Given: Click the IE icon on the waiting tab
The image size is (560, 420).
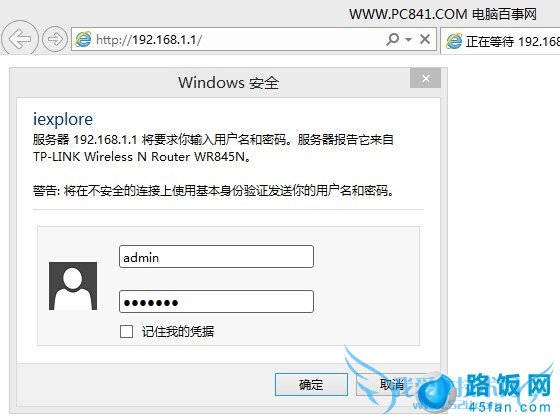Looking at the screenshot, I should [x=454, y=41].
